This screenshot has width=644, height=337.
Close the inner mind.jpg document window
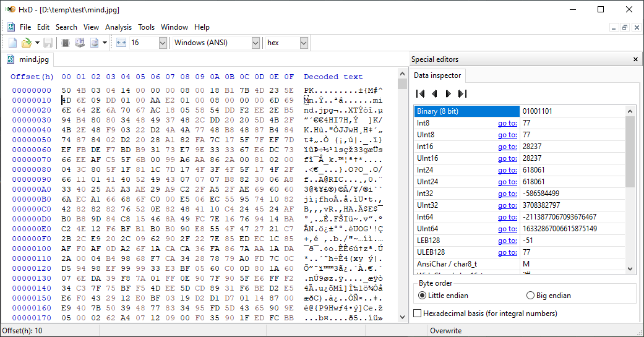pyautogui.click(x=636, y=27)
